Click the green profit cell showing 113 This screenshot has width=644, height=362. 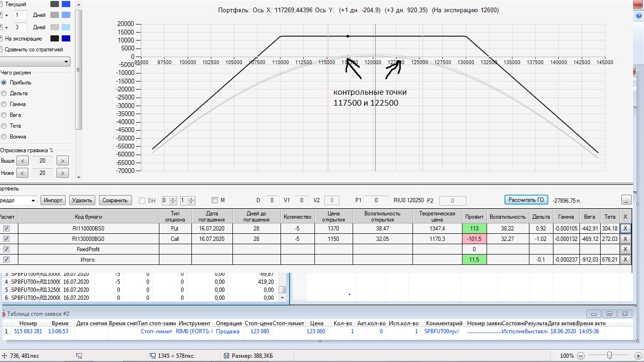(474, 228)
